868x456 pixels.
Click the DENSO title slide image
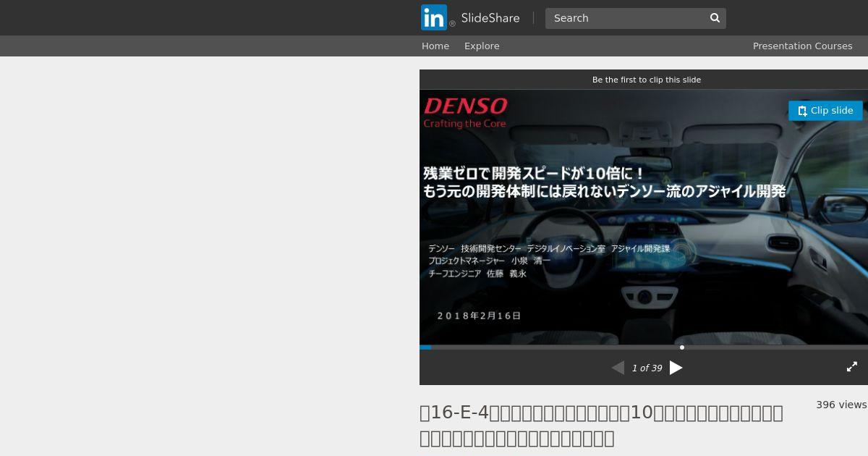(644, 217)
